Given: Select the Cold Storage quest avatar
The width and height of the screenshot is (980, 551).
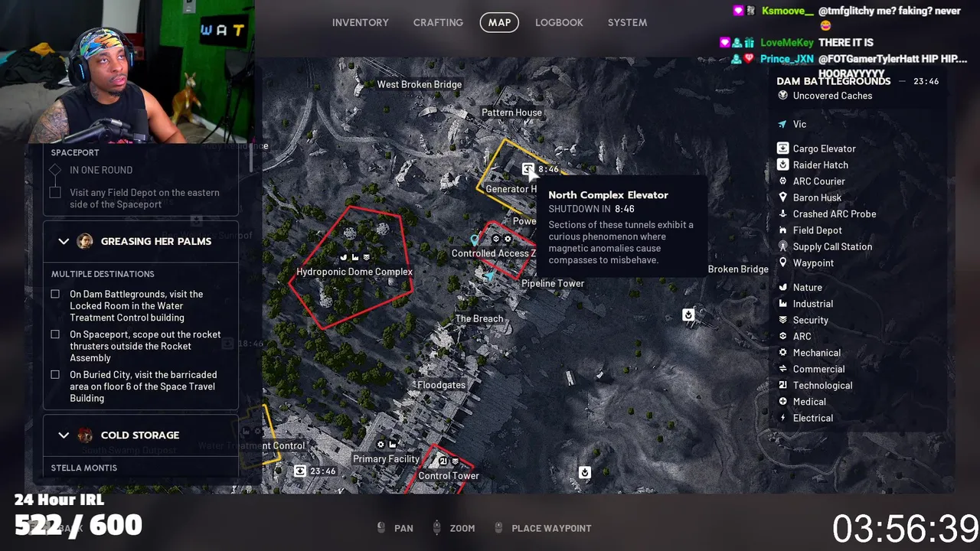Looking at the screenshot, I should click(85, 435).
